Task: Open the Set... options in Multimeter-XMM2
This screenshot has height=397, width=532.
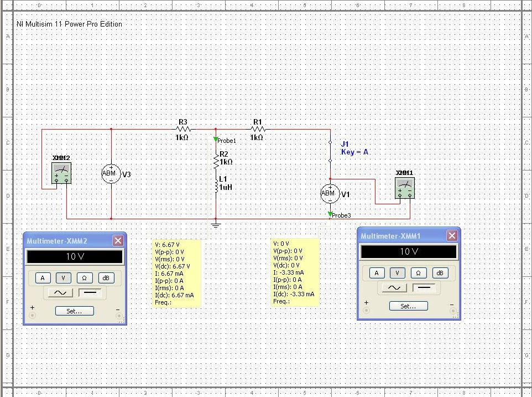Action: (74, 311)
